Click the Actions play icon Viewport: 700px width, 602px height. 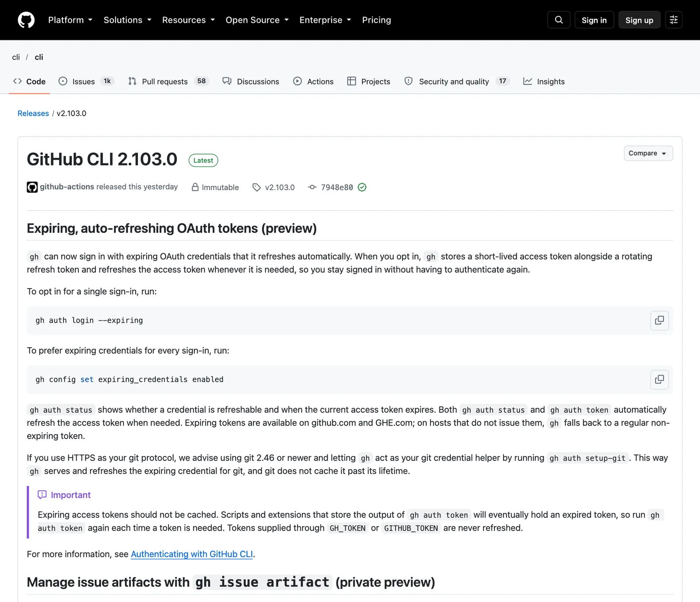[297, 81]
